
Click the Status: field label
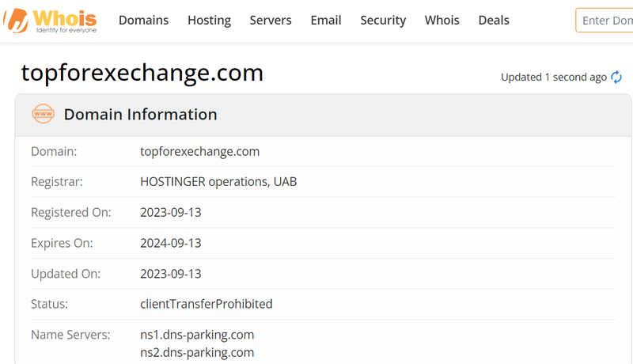(x=49, y=304)
